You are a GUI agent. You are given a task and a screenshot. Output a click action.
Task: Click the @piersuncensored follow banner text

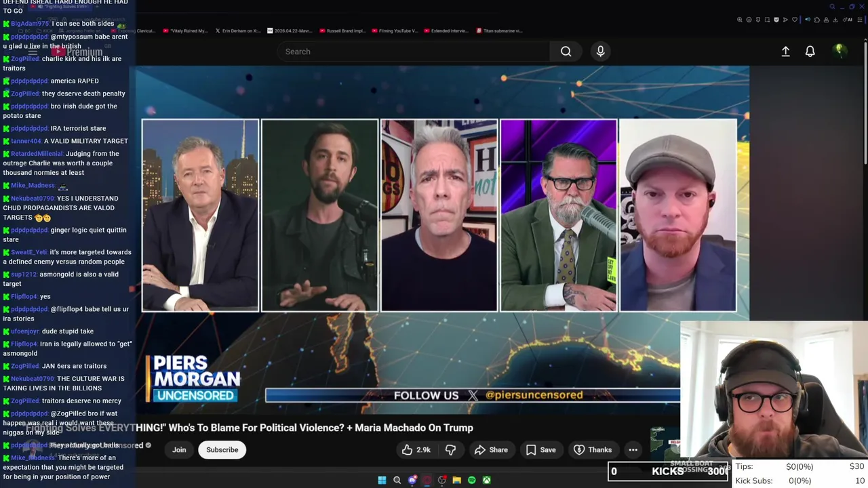[534, 395]
